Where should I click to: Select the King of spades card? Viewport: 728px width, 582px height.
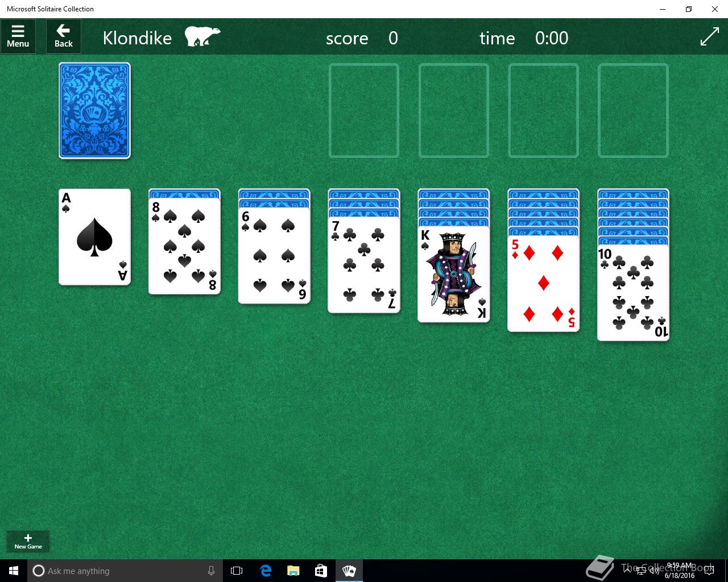(454, 274)
